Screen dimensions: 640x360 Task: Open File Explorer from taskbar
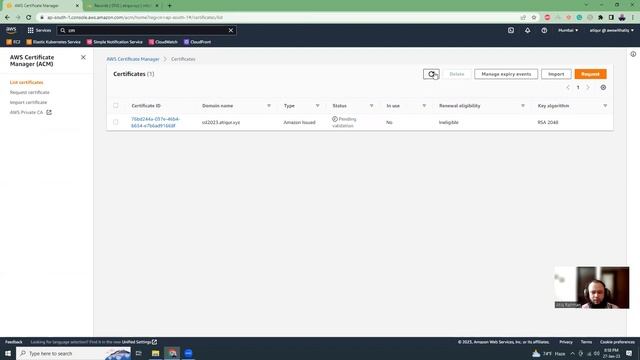click(156, 353)
